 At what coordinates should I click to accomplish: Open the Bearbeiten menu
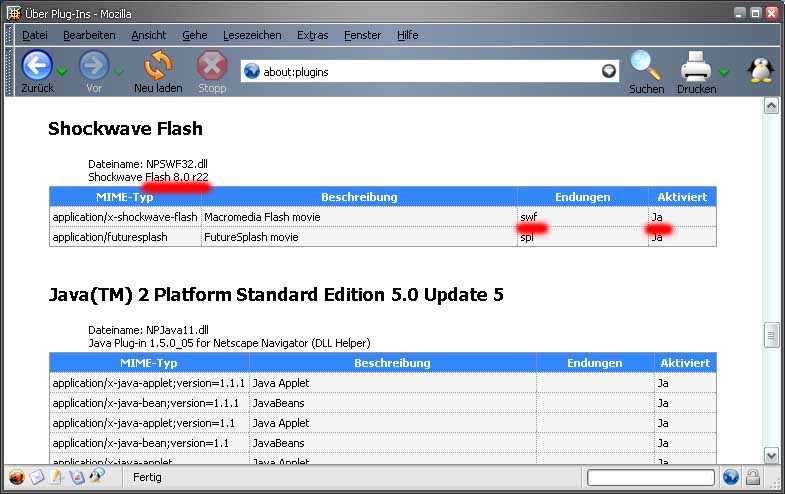pyautogui.click(x=89, y=35)
